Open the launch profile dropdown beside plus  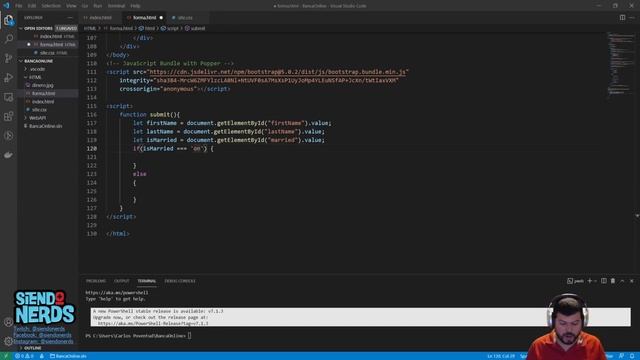tap(596, 281)
